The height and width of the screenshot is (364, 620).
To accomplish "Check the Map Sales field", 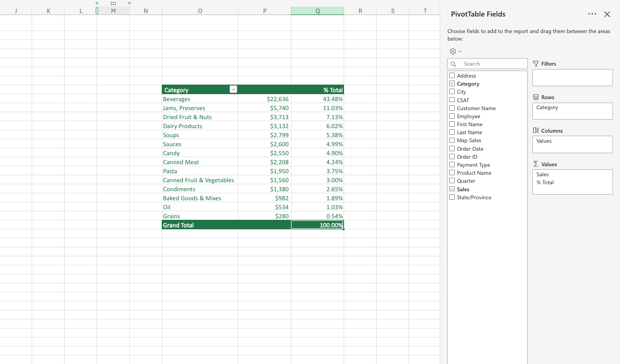I will point(452,140).
